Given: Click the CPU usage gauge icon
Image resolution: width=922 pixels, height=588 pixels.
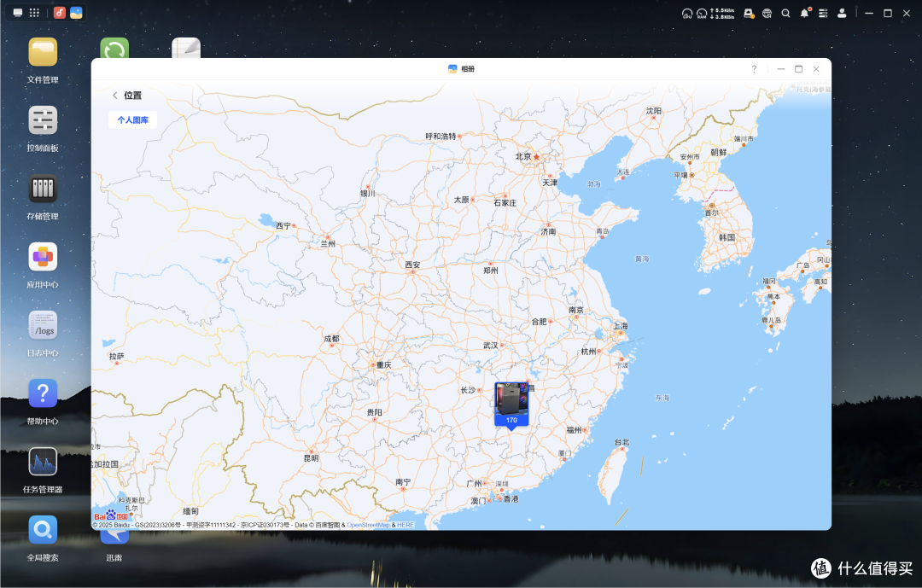Looking at the screenshot, I should click(x=686, y=14).
